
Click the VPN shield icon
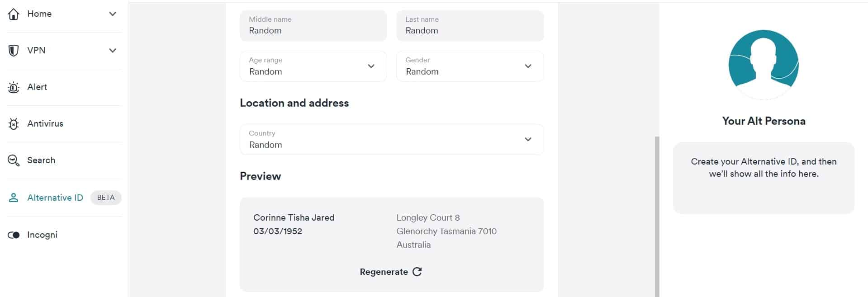[14, 50]
